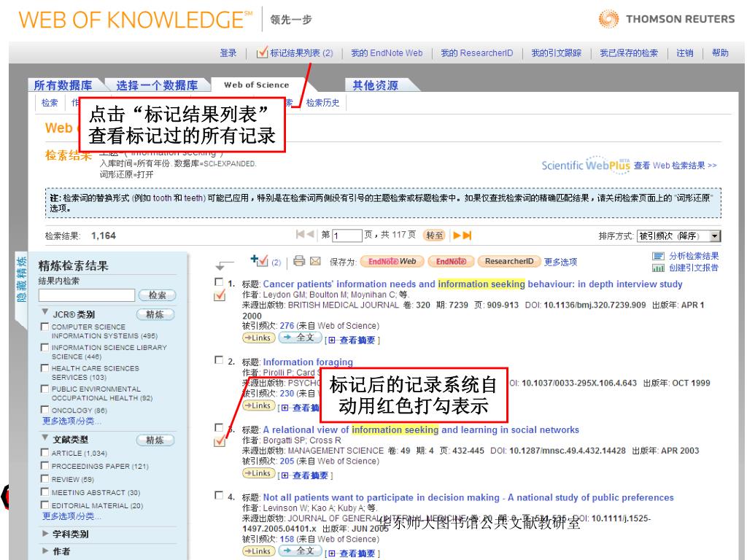Open my saved searches link
Screen dimensions: 747x560
pos(629,52)
